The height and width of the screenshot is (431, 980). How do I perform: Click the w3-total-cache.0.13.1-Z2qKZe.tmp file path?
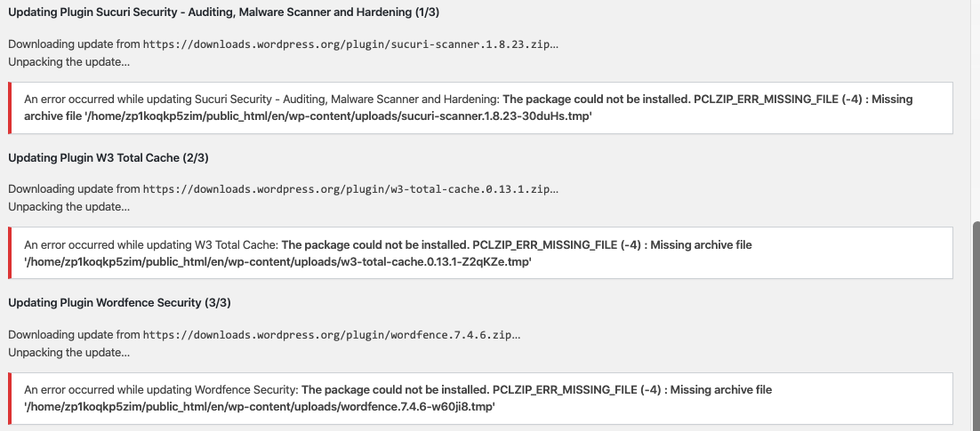tap(277, 262)
